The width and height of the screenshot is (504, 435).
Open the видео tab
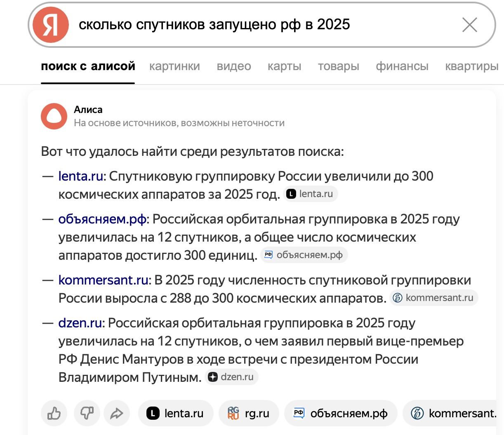(x=234, y=66)
